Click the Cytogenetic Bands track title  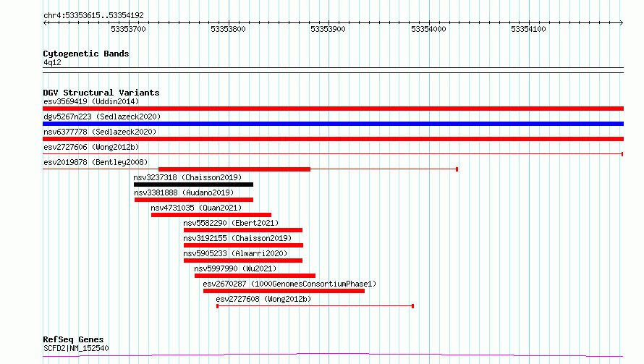click(86, 54)
